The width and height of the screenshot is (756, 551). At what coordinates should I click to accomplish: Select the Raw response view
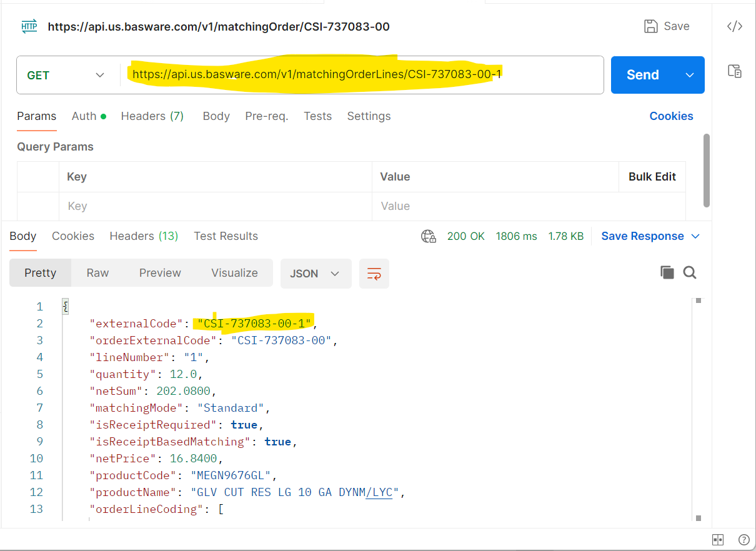97,273
